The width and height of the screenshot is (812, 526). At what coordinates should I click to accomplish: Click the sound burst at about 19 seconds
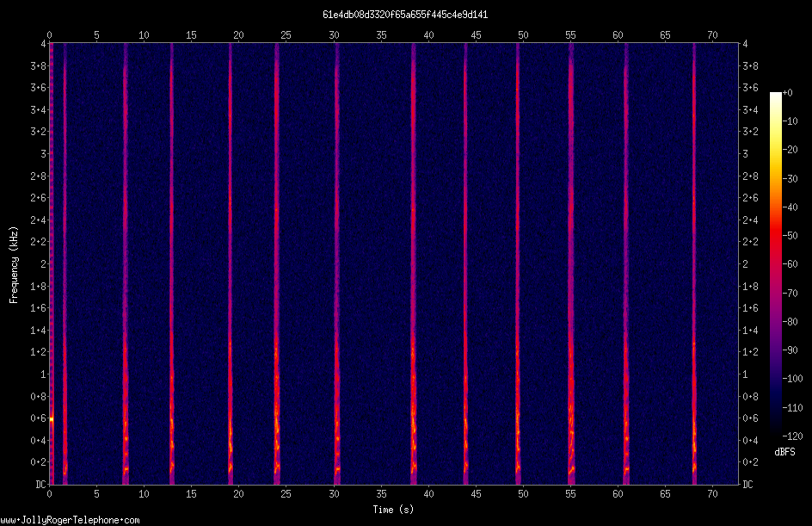231,264
